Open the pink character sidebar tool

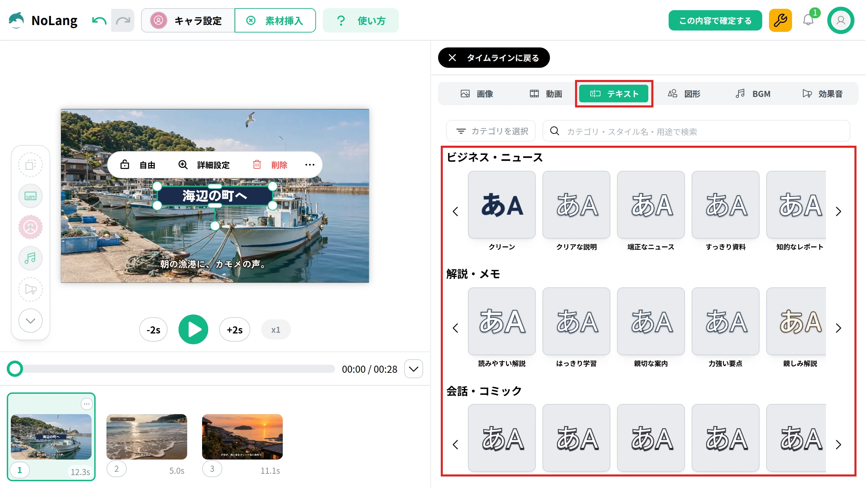point(31,227)
